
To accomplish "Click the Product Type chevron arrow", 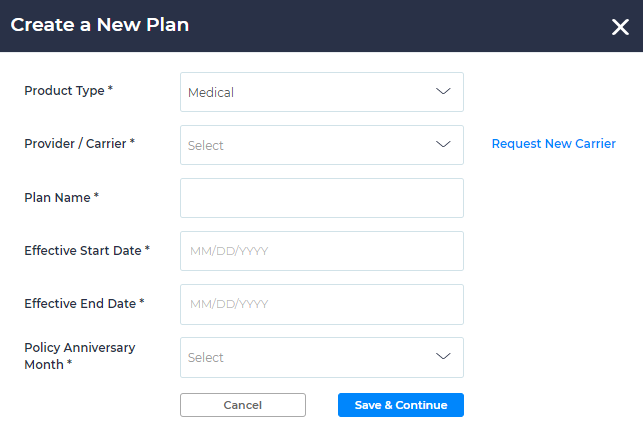I will click(444, 92).
